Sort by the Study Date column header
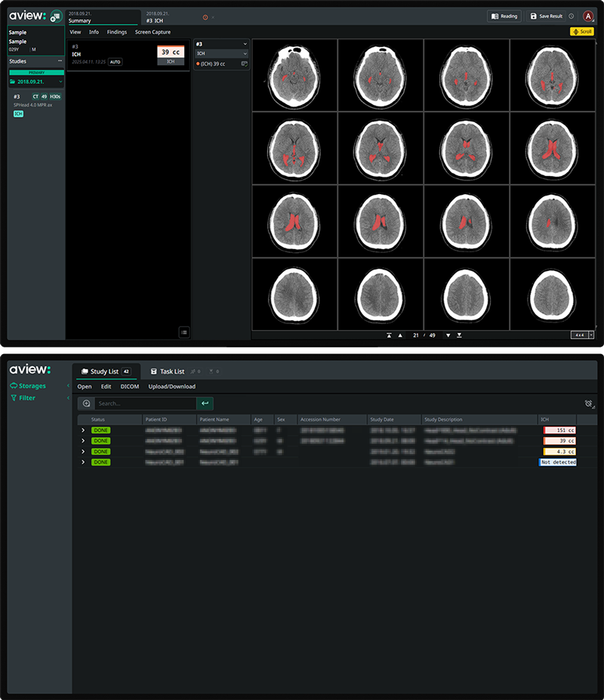 [x=394, y=420]
